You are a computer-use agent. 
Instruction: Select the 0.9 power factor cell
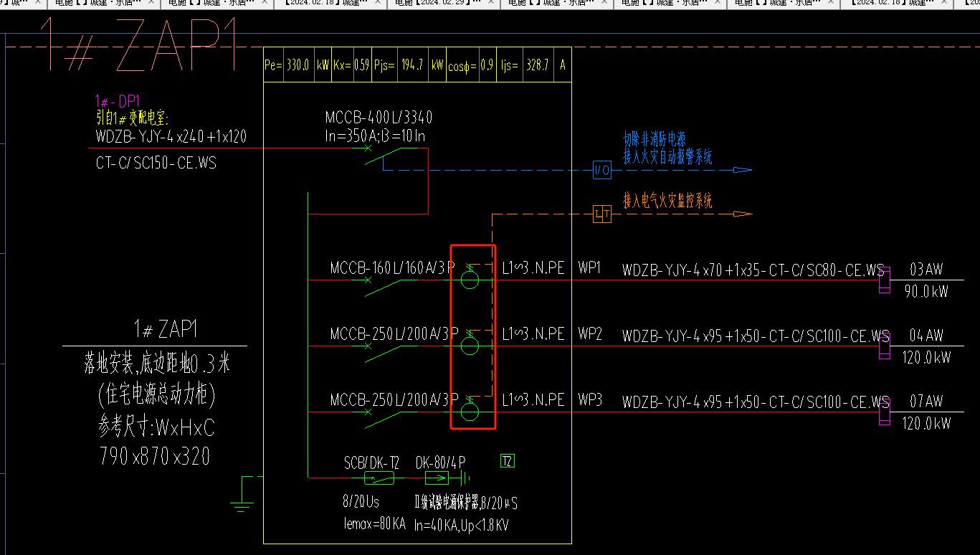[x=487, y=65]
